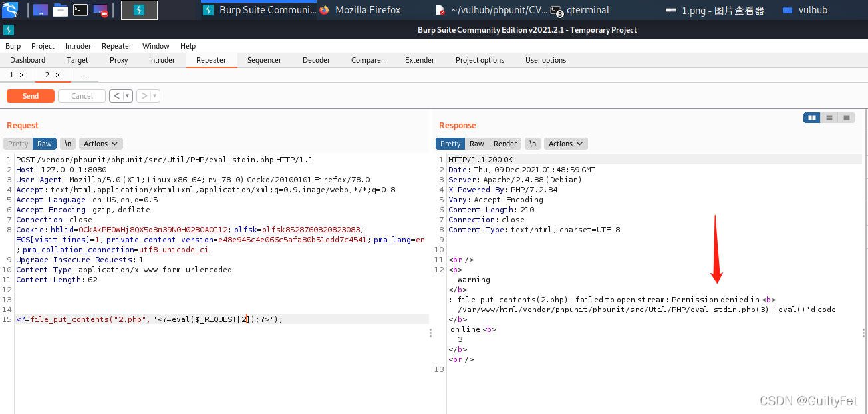Open the Intruder menu in the menu bar
The height and width of the screenshot is (414, 868).
click(78, 46)
